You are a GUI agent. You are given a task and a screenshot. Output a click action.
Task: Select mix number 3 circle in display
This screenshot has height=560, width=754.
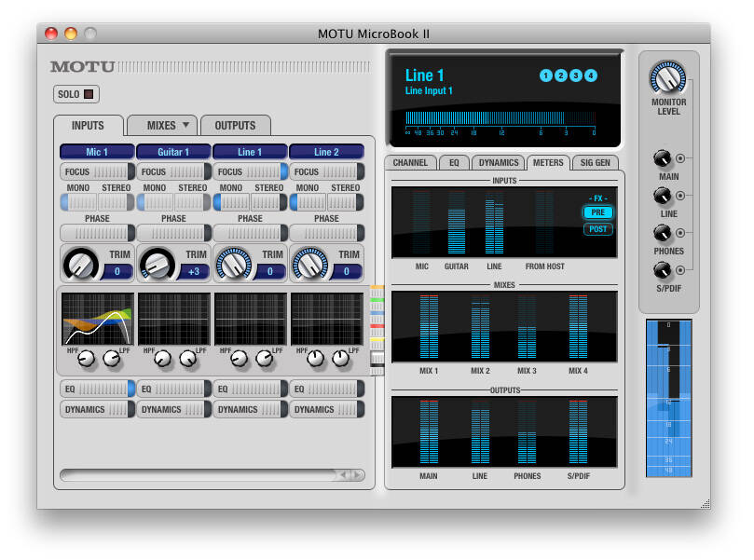[576, 75]
